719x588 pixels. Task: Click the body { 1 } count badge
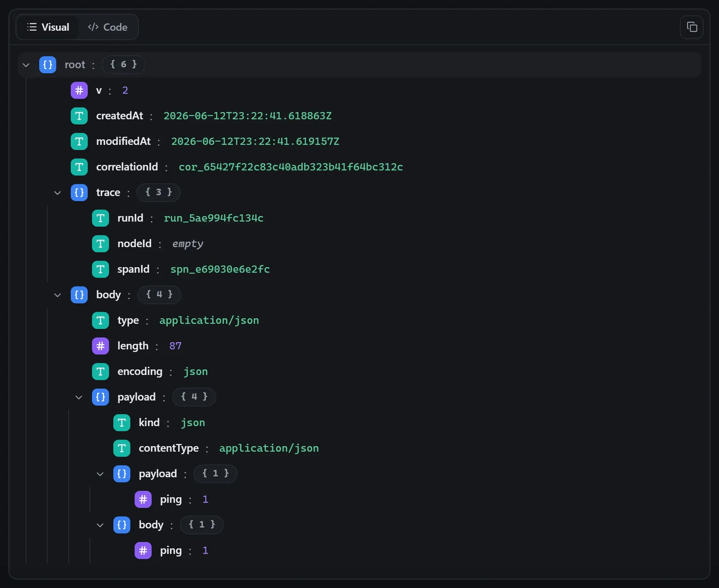click(x=202, y=525)
